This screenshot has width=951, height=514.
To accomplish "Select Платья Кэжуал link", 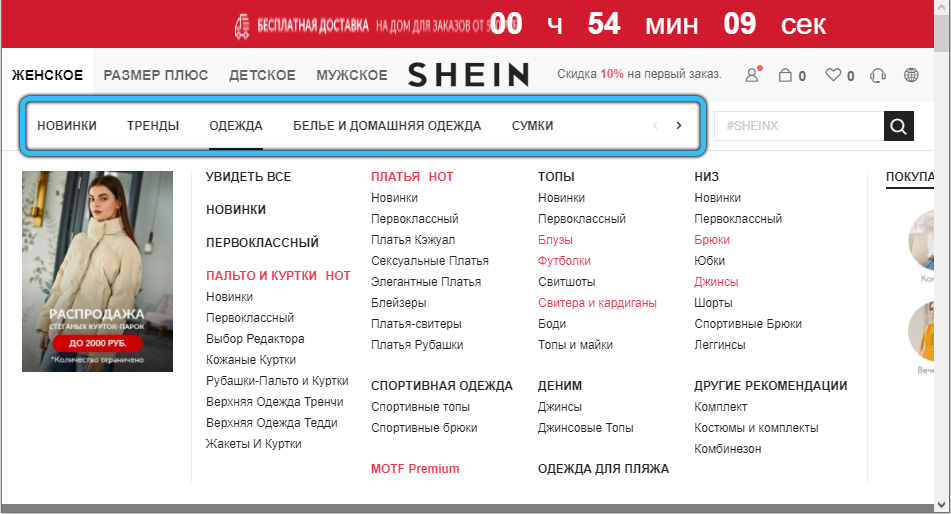I will coord(413,240).
